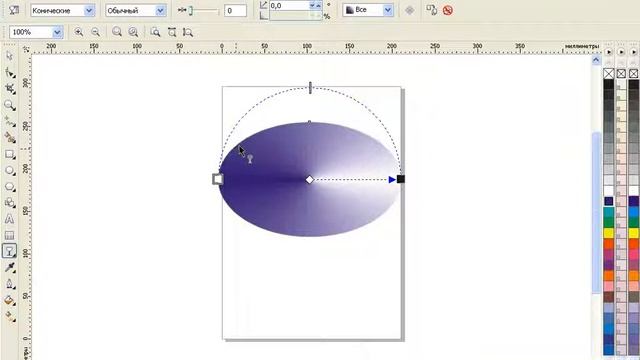This screenshot has width=640, height=360.
Task: Click the Zoom In magnifier button
Action: [x=78, y=32]
